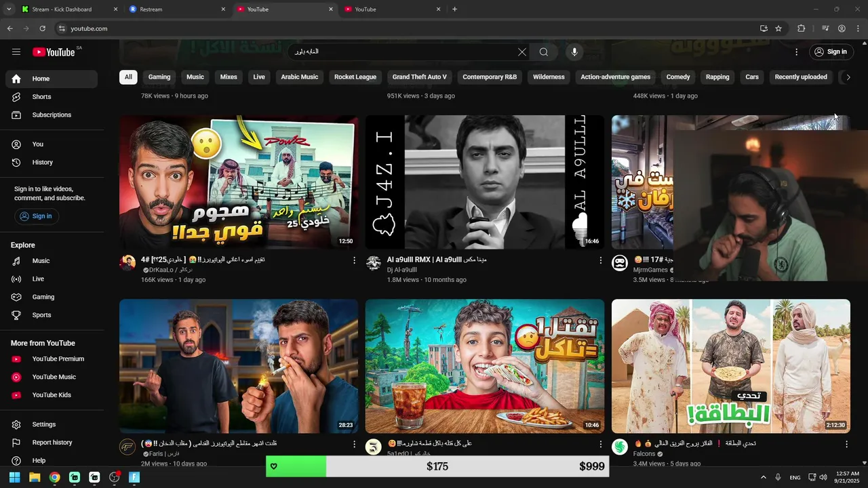868x488 pixels.
Task: Select the Arabic Music filter chip
Action: (x=300, y=77)
